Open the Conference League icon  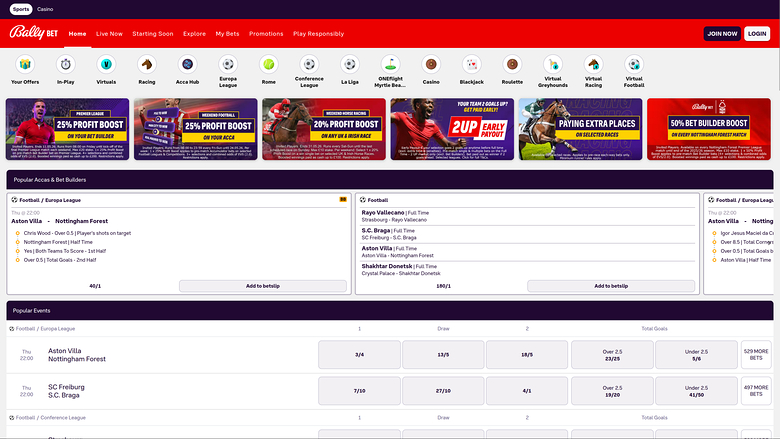pos(309,65)
